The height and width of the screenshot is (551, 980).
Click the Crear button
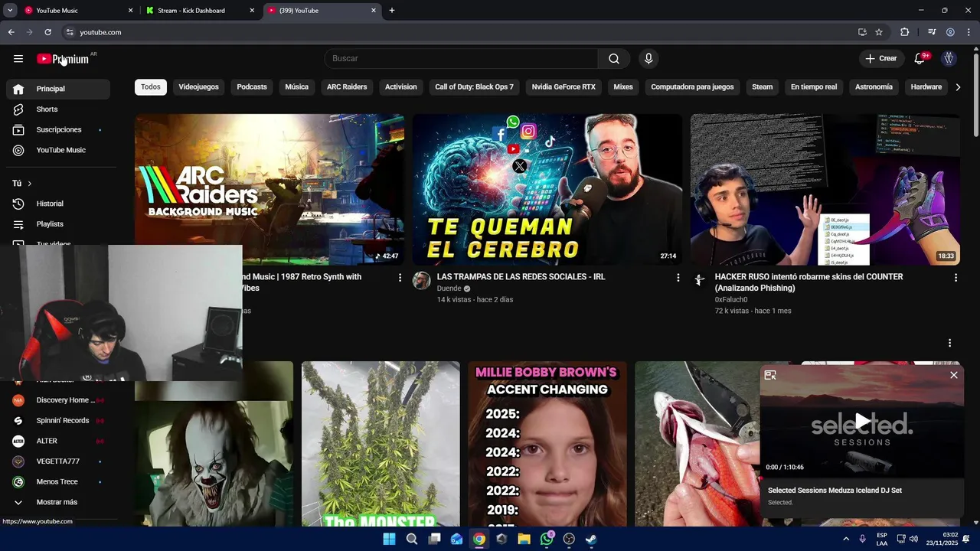(880, 59)
